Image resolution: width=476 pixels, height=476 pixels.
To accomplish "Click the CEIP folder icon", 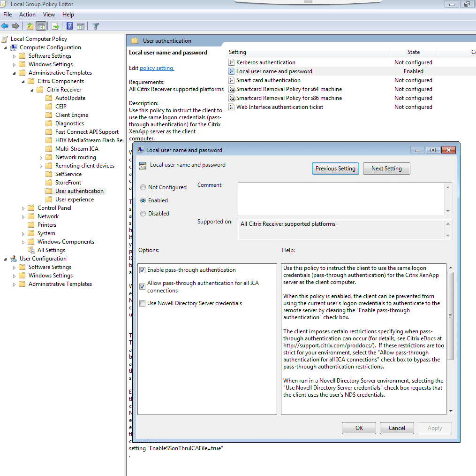I will (49, 107).
